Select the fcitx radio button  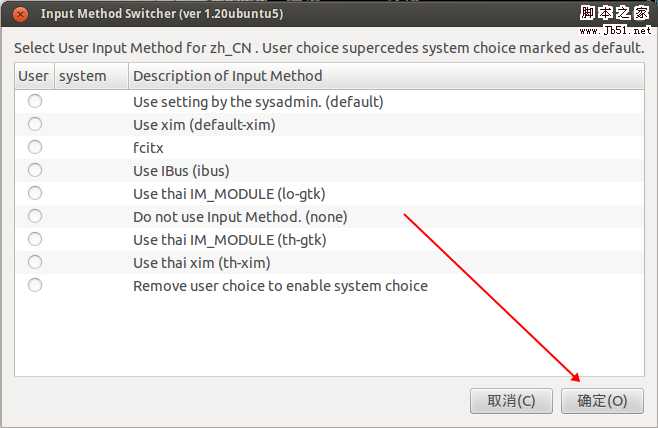pyautogui.click(x=35, y=147)
